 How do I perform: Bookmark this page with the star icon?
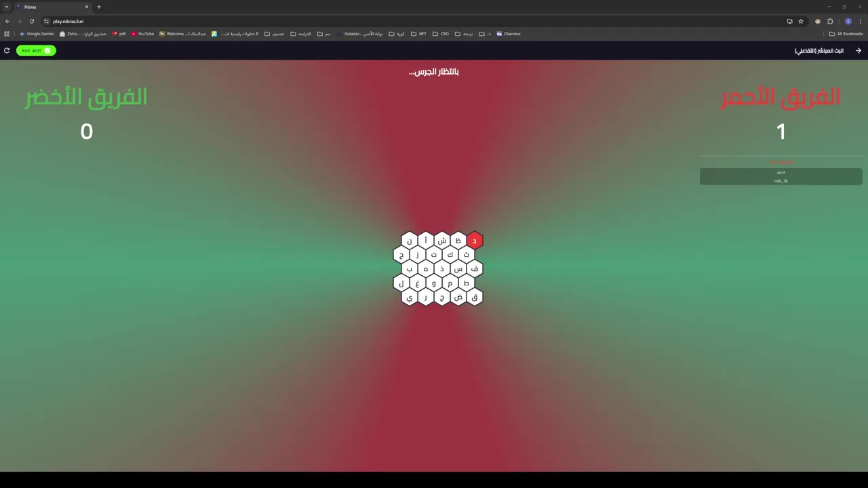pyautogui.click(x=800, y=21)
